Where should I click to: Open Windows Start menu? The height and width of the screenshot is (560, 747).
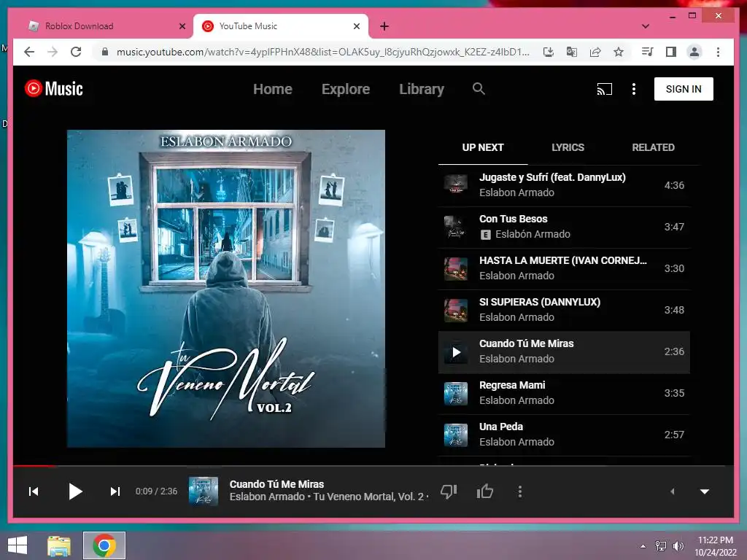coord(18,545)
